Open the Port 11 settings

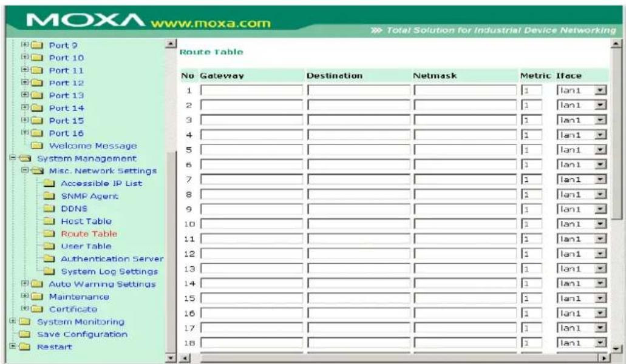point(66,70)
